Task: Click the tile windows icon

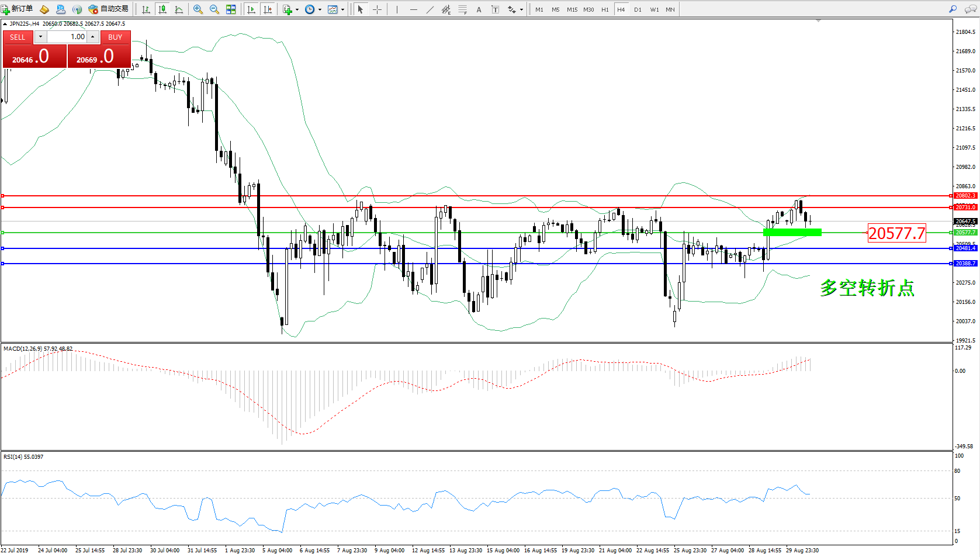Action: 231,9
